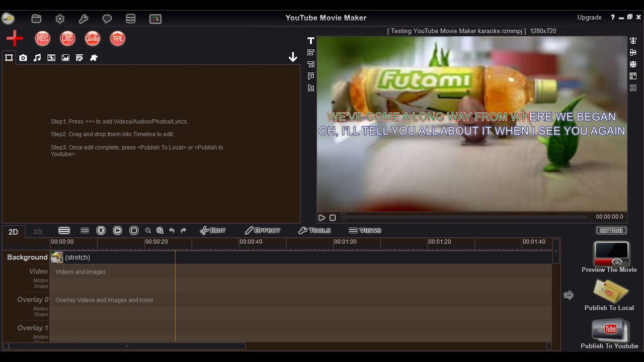Open the Guide tool
The width and height of the screenshot is (644, 362).
pyautogui.click(x=92, y=38)
